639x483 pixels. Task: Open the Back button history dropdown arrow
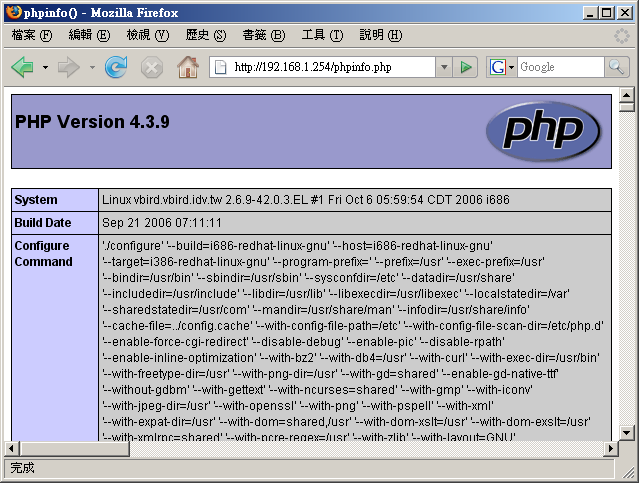click(x=45, y=67)
